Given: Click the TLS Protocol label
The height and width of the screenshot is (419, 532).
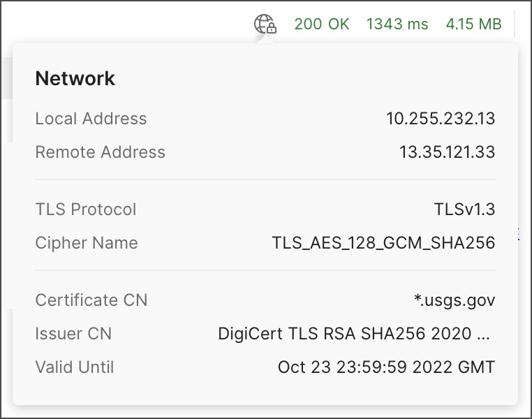Looking at the screenshot, I should click(86, 209).
